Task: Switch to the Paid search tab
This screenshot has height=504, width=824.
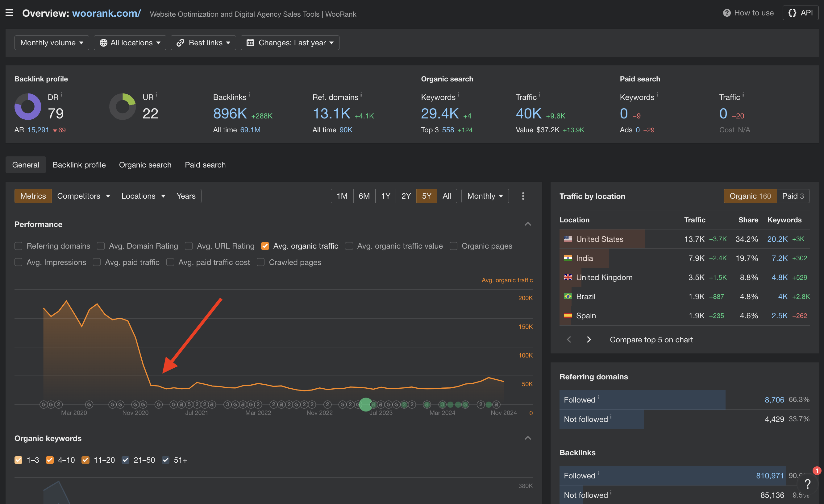Action: coord(205,165)
